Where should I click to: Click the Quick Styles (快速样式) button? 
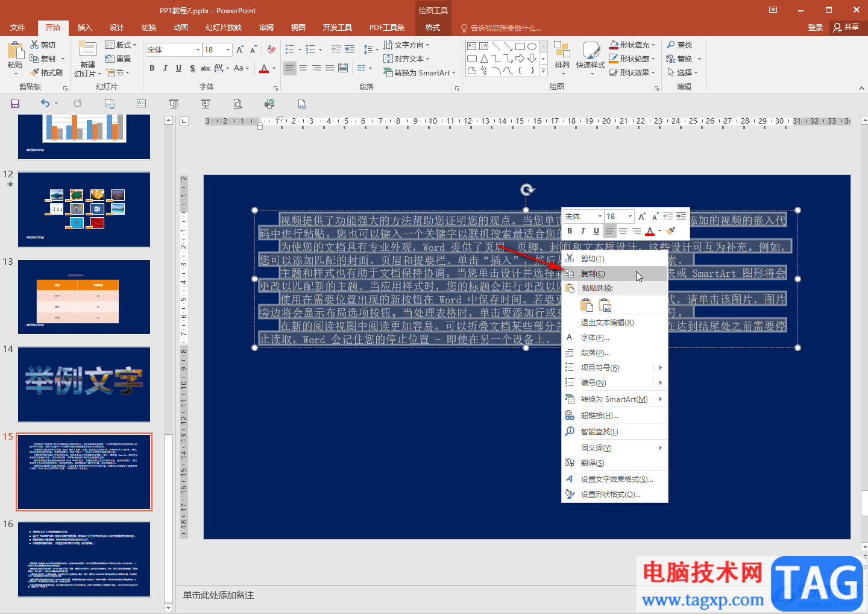[x=591, y=57]
